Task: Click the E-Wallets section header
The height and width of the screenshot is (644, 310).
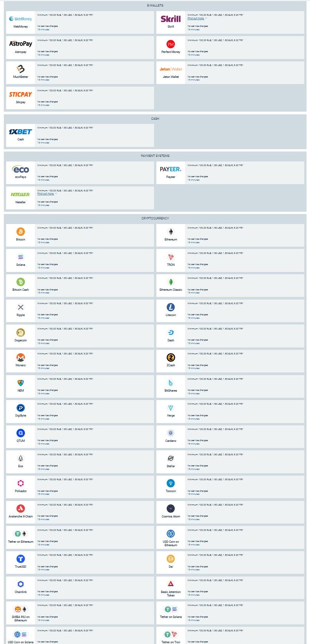Action: point(155,5)
